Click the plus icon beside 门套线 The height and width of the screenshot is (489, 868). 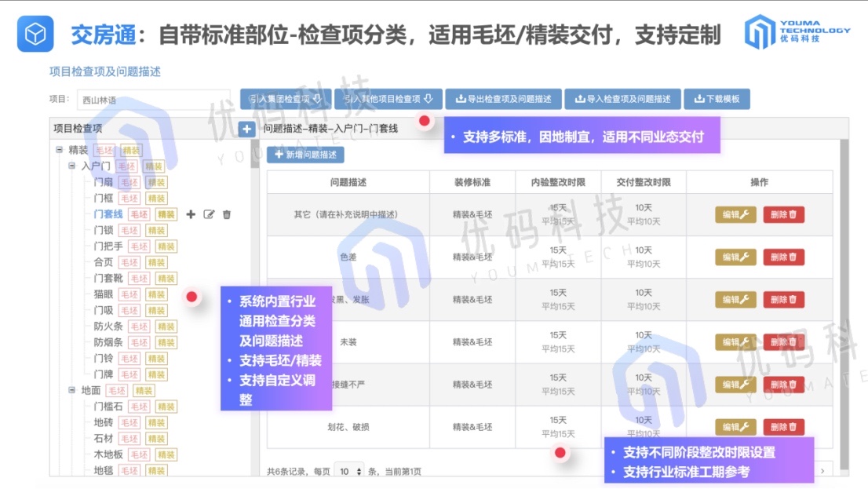pos(191,214)
